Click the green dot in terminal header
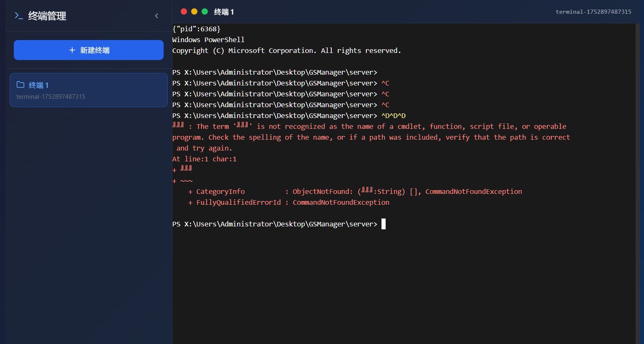The height and width of the screenshot is (344, 644). pyautogui.click(x=205, y=12)
